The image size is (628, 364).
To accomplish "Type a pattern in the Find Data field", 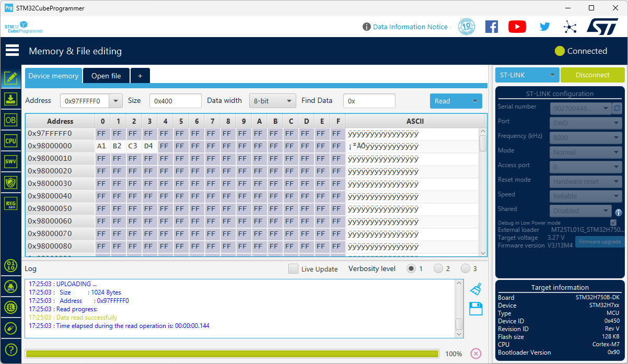I will point(369,100).
